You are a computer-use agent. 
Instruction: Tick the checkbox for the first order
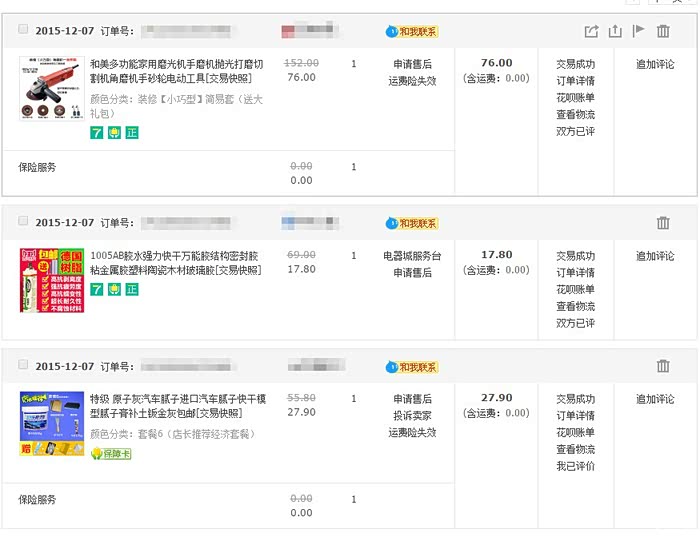point(23,30)
